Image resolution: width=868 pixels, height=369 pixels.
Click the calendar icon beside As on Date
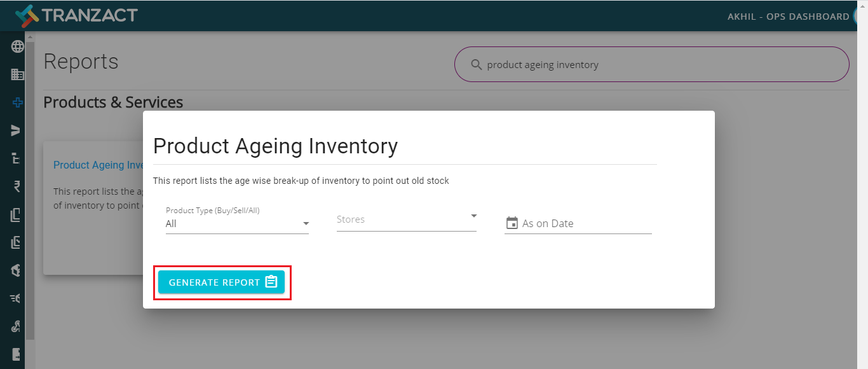coord(512,223)
